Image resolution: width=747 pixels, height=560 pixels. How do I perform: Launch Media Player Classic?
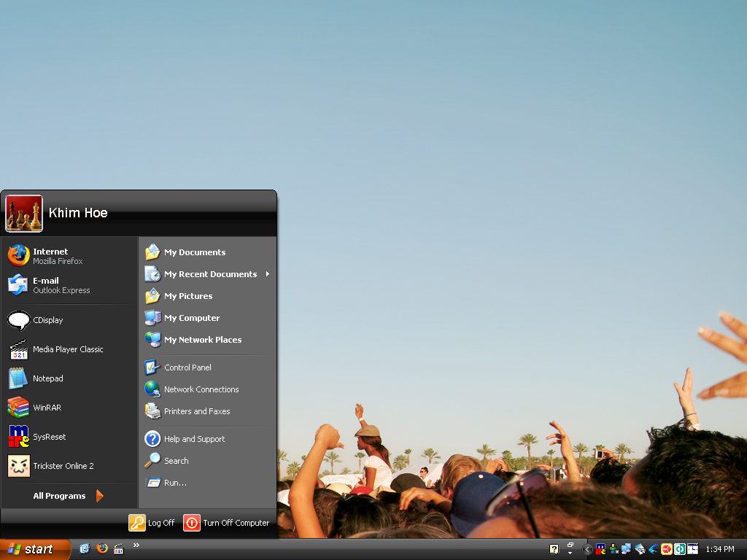(69, 349)
